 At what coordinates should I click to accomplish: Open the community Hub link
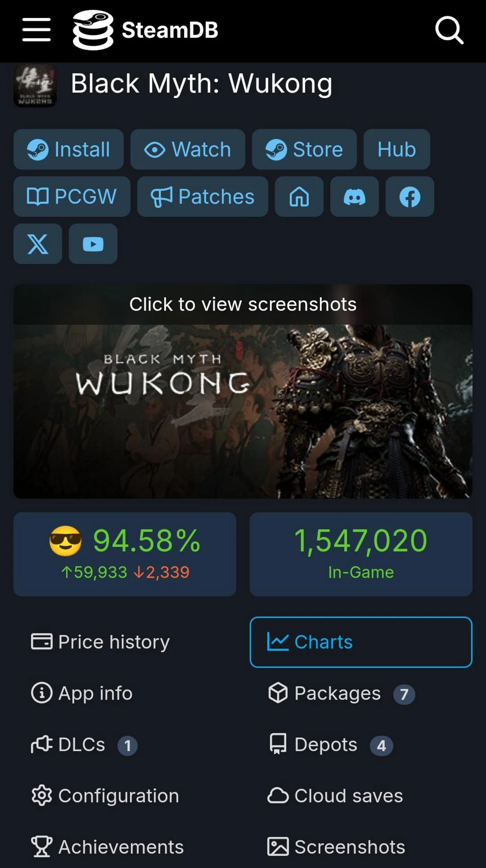[x=397, y=149]
